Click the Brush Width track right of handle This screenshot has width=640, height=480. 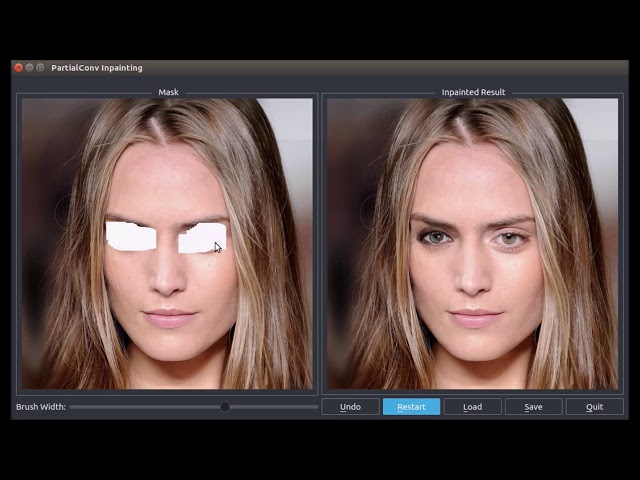(272, 407)
